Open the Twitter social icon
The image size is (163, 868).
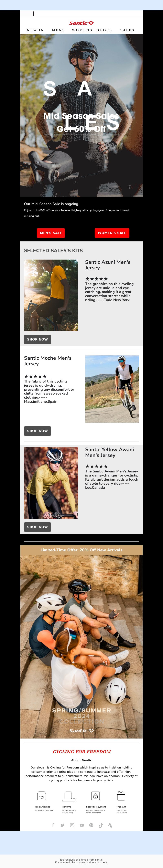pyautogui.click(x=63, y=825)
